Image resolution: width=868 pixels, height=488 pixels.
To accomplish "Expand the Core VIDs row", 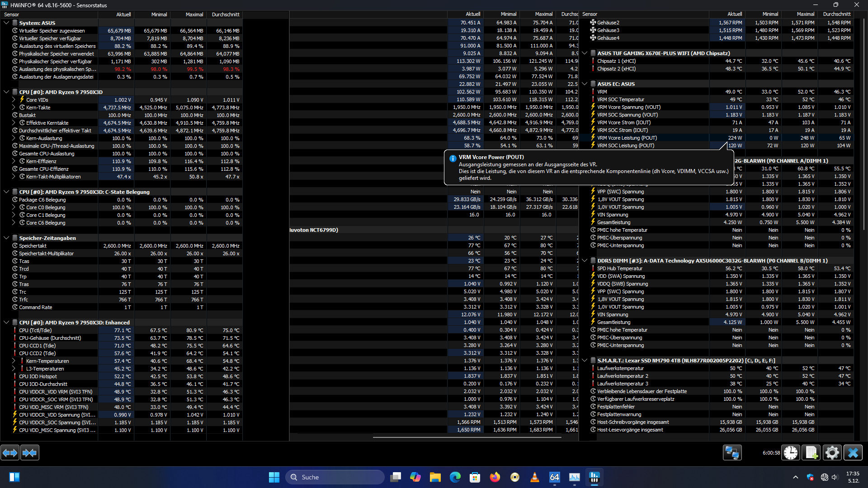I will tap(14, 100).
